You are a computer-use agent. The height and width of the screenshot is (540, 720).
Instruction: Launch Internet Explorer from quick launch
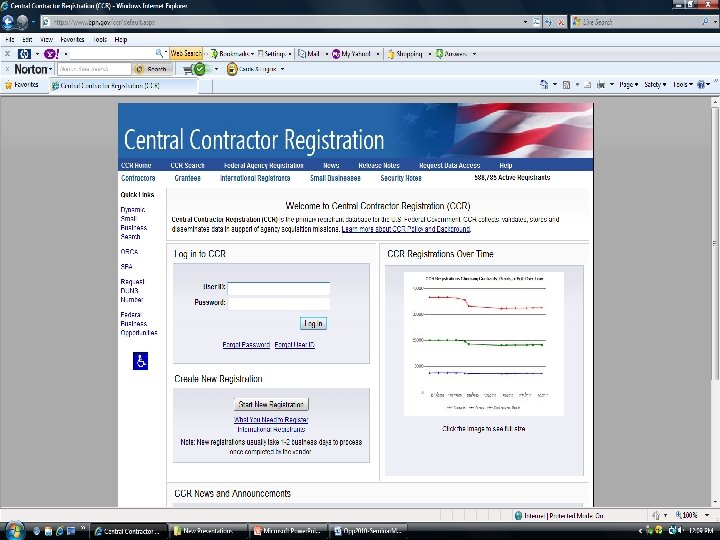click(x=59, y=531)
